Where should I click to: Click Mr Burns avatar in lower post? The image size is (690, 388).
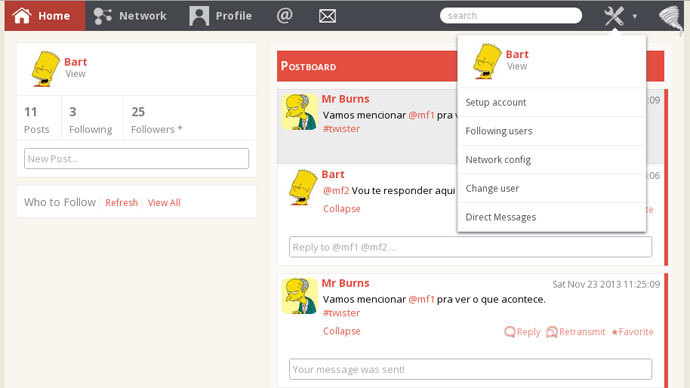point(299,296)
